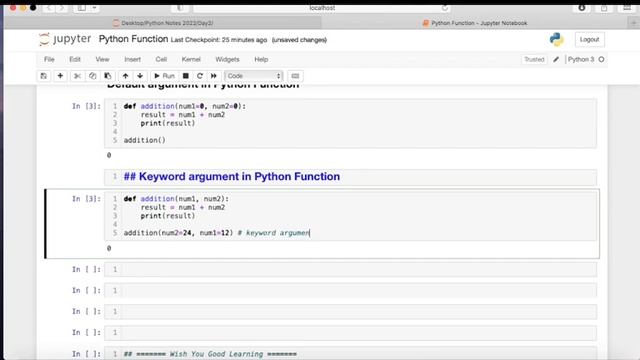The width and height of the screenshot is (640, 360).
Task: Rename notebook by clicking Python Function title
Action: click(x=133, y=39)
